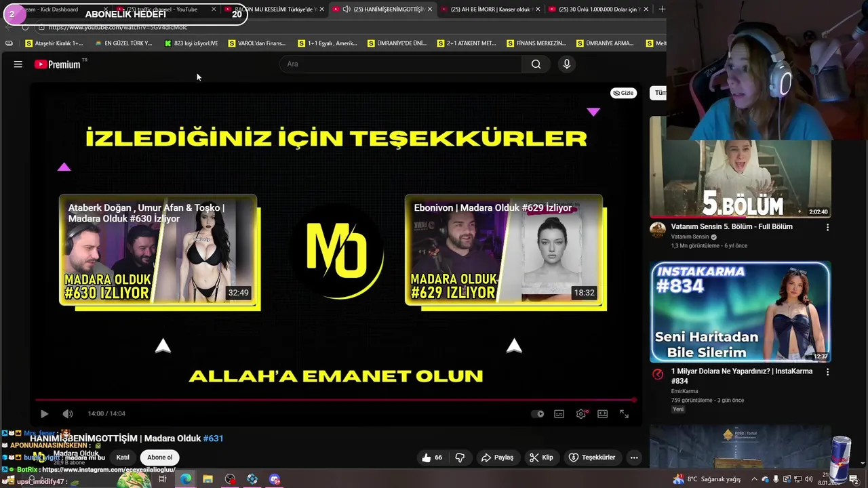Viewport: 868px width, 488px height.
Task: Open the notification center icon
Action: 855,479
